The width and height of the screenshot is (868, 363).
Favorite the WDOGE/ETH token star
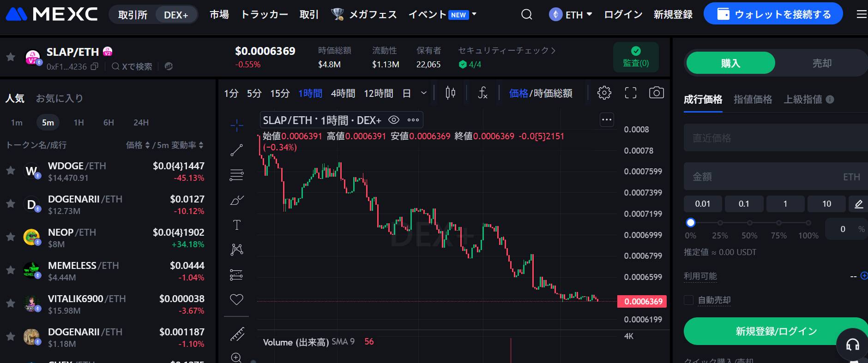pos(11,171)
